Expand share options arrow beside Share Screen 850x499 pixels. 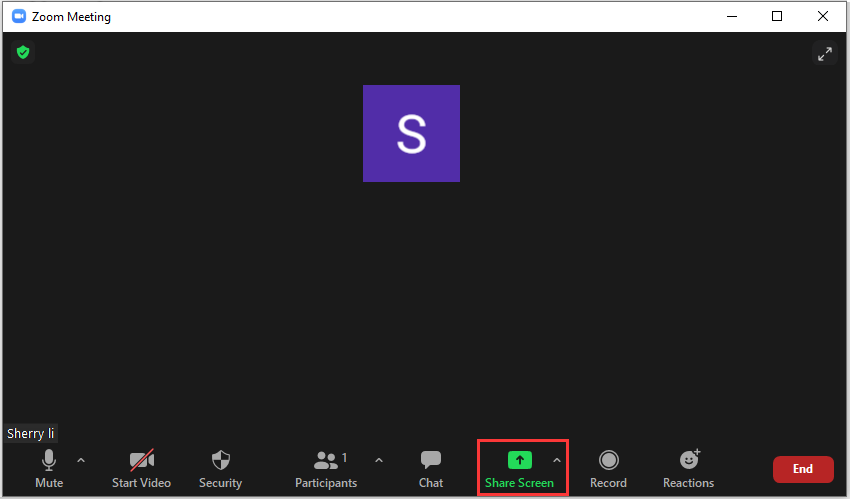click(557, 461)
